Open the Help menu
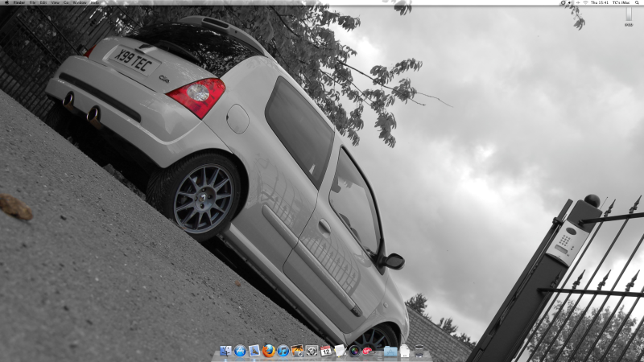This screenshot has width=644, height=362. pos(94,2)
